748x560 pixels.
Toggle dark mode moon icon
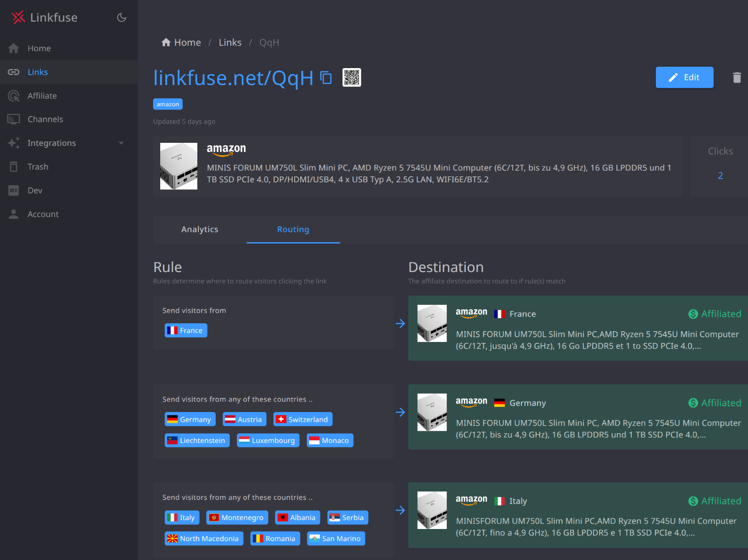click(x=122, y=17)
